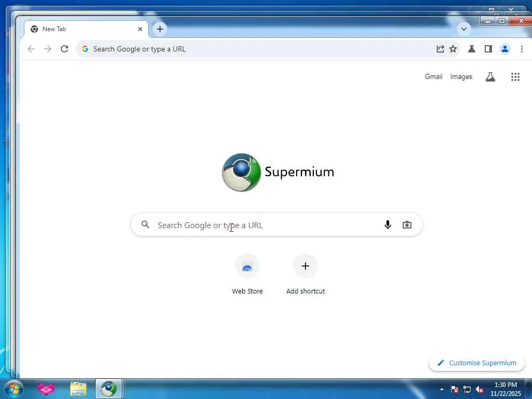The width and height of the screenshot is (532, 399).
Task: Open Action Center flag icon in tray
Action: tap(455, 389)
